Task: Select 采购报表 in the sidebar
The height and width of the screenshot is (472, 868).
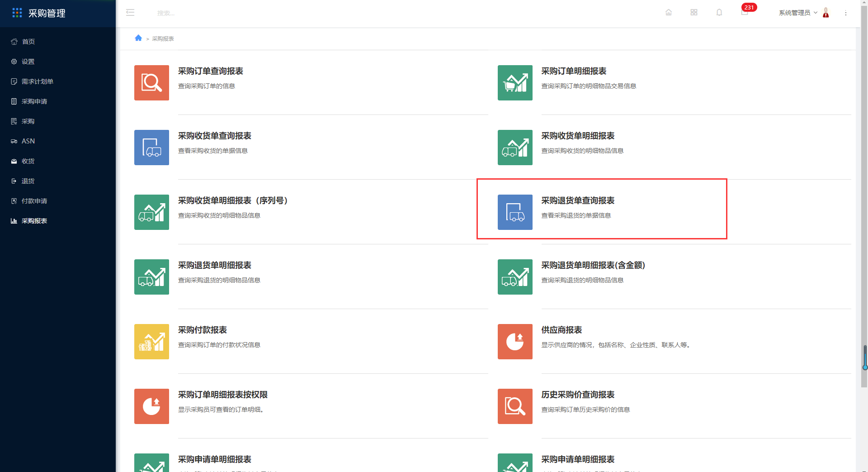Action: [58, 221]
